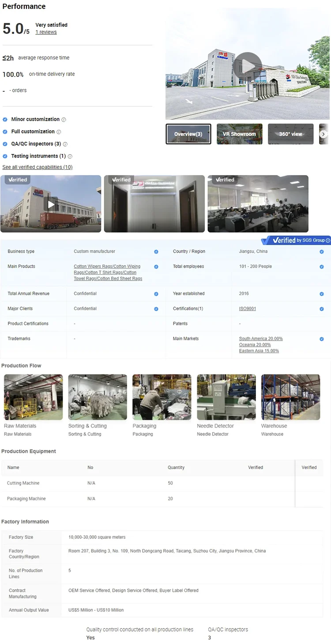331x644 pixels.
Task: Open the South America 20.00% market link
Action: [x=261, y=339]
